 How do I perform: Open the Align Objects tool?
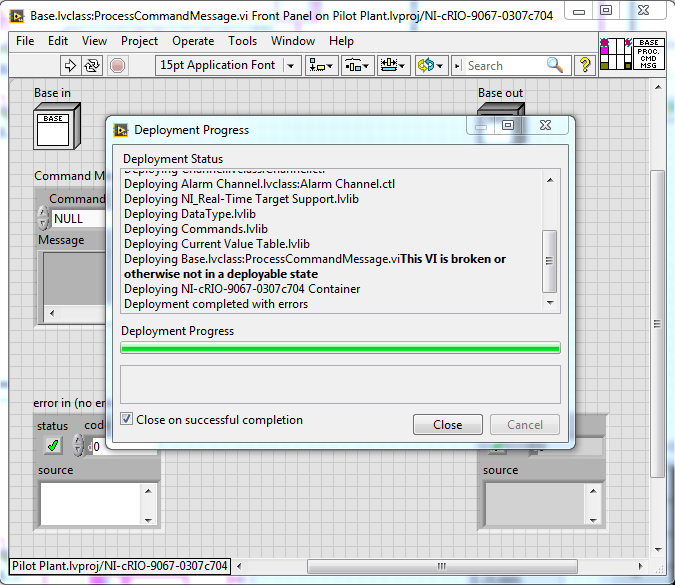(321, 66)
